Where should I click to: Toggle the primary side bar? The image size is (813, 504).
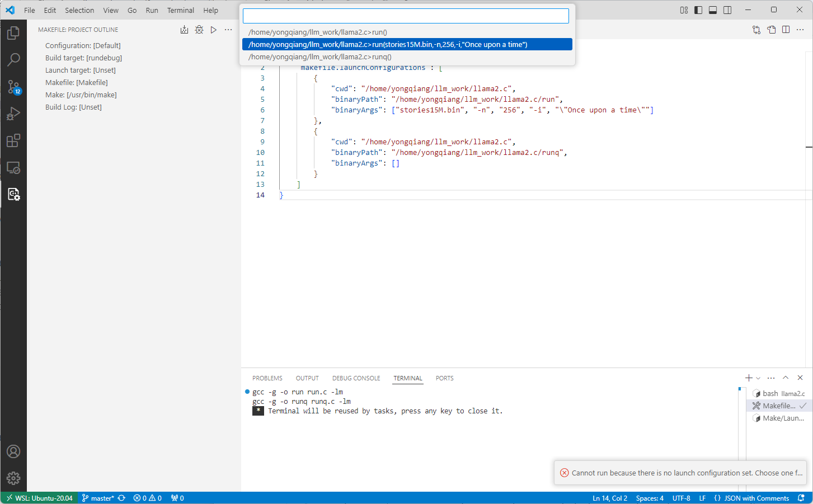[698, 10]
